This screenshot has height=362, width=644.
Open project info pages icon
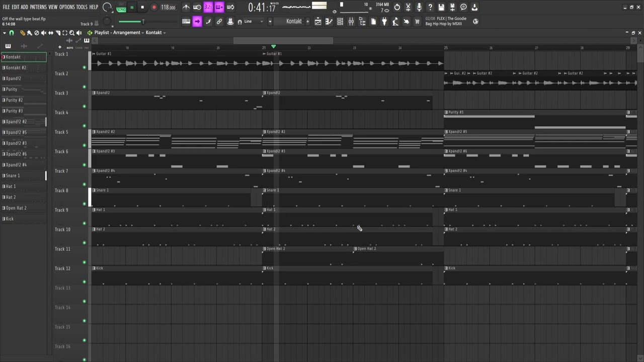tap(373, 22)
